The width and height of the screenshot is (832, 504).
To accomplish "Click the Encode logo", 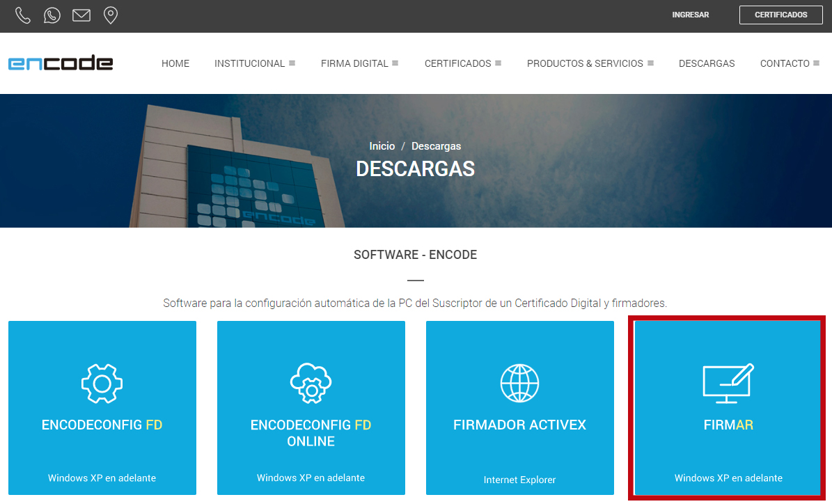I will click(61, 63).
